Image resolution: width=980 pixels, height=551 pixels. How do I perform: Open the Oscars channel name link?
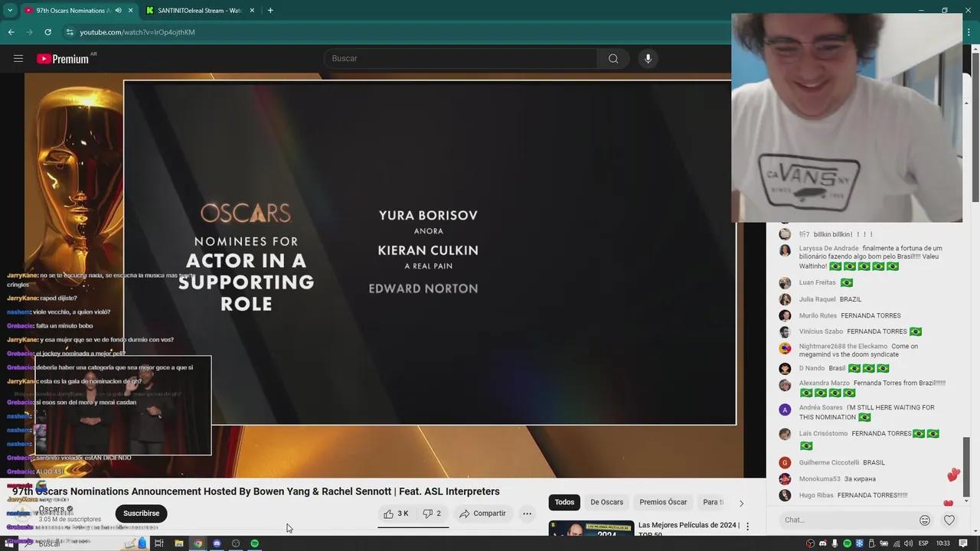[52, 510]
